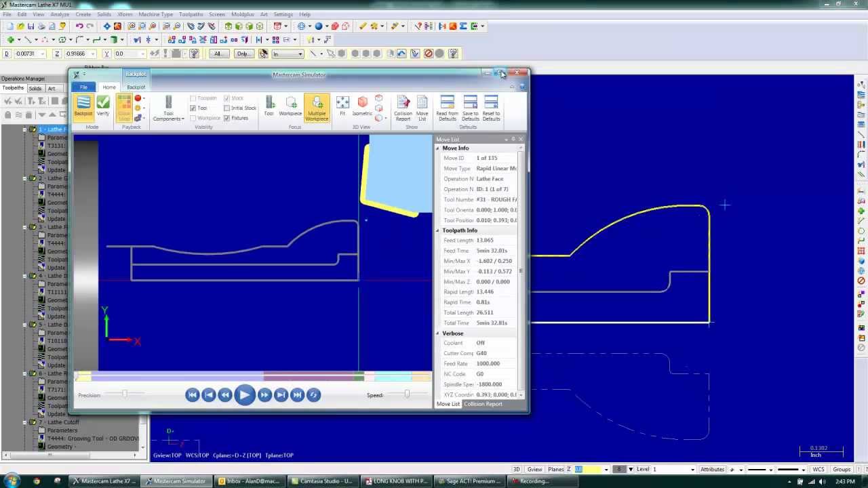
Task: Click the simulation progress timeline bar
Action: pos(253,377)
